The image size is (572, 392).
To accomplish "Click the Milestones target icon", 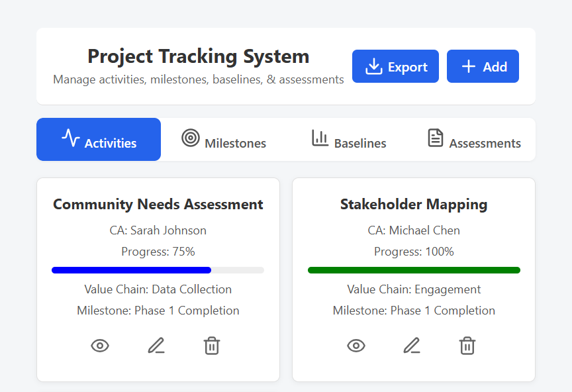I will pyautogui.click(x=191, y=138).
